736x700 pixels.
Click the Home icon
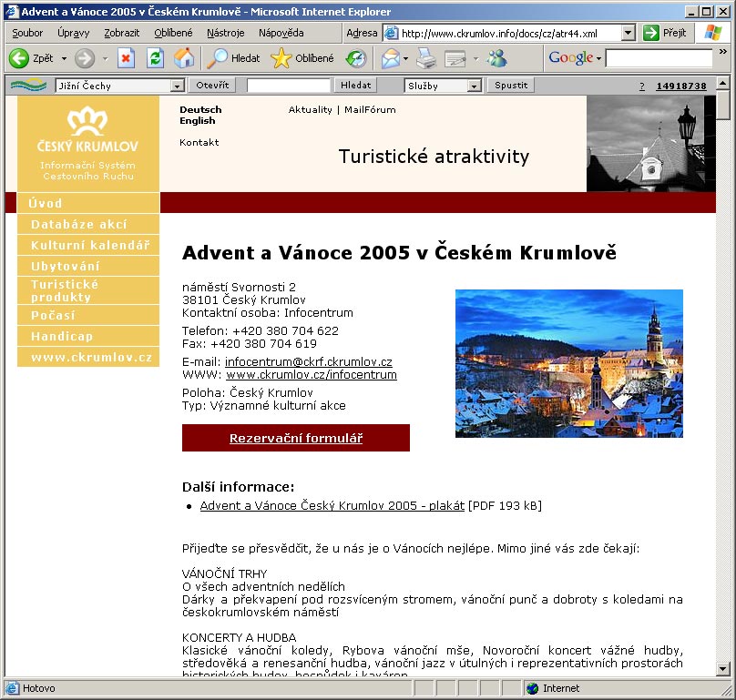click(x=184, y=58)
